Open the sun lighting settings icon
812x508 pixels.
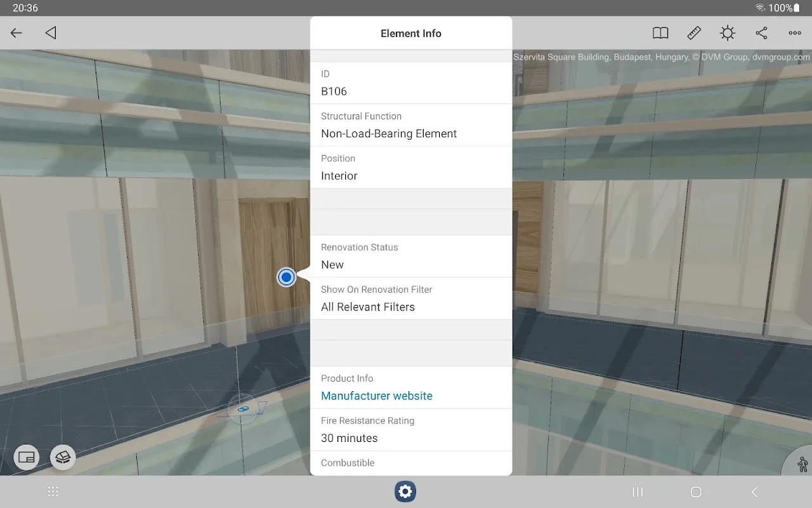pos(728,33)
